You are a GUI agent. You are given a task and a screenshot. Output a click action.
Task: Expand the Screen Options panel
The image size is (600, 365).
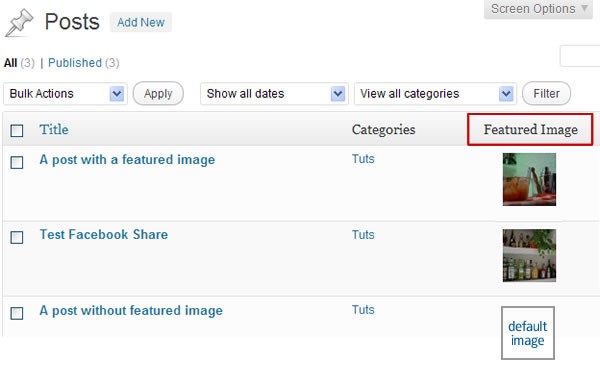point(538,8)
